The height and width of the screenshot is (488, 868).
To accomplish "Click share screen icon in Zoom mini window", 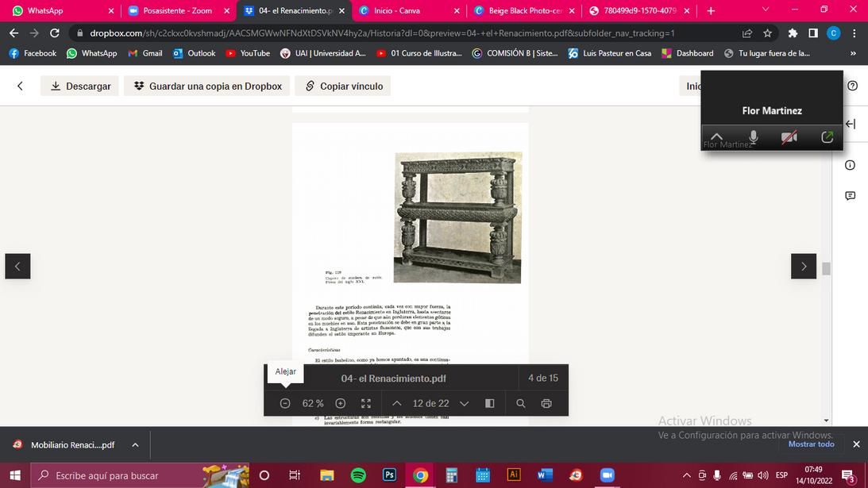I will [827, 136].
